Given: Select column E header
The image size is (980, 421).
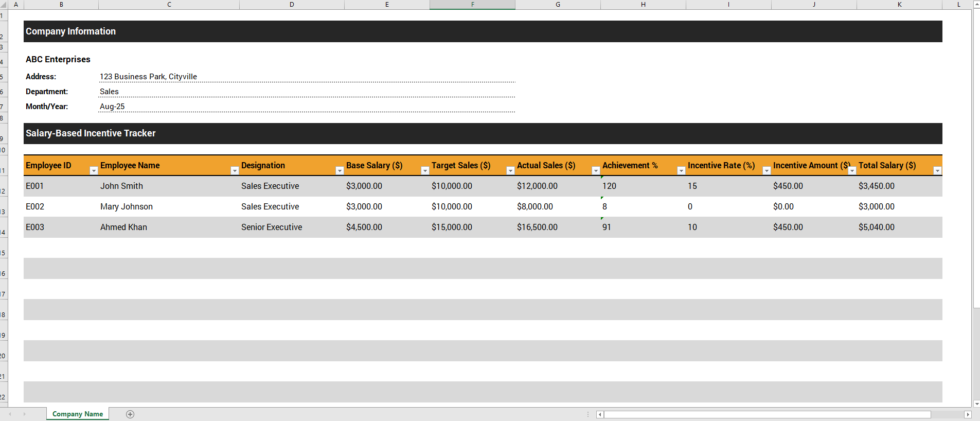Looking at the screenshot, I should pos(387,5).
